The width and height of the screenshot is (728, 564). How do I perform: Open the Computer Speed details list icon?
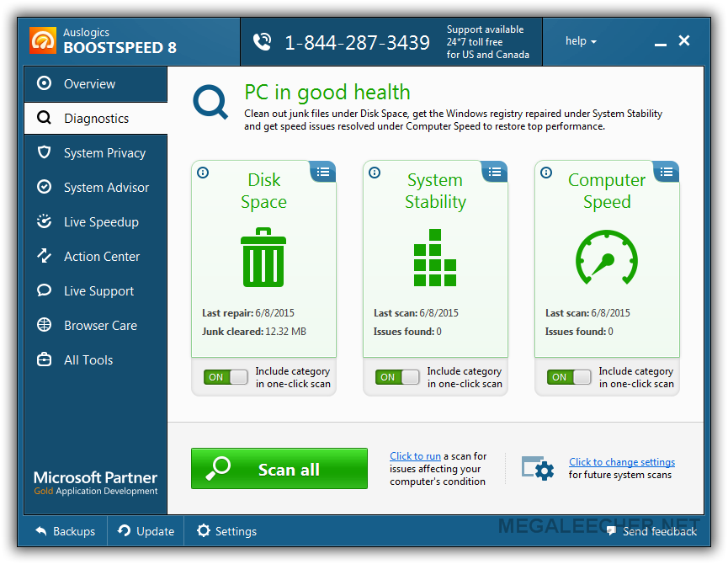coord(667,173)
